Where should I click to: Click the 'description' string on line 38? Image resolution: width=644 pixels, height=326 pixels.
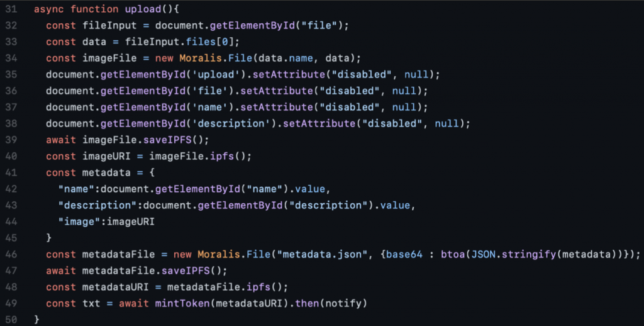tap(234, 124)
